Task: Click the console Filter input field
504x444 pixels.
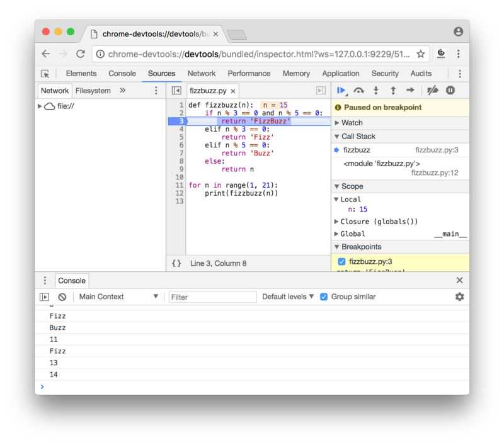Action: click(x=212, y=297)
